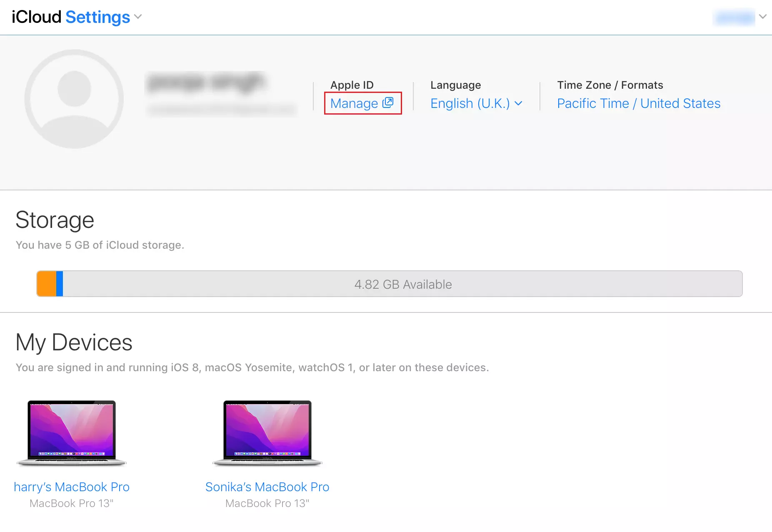772x532 pixels.
Task: Click the Time Zone / Formats label
Action: (x=610, y=85)
